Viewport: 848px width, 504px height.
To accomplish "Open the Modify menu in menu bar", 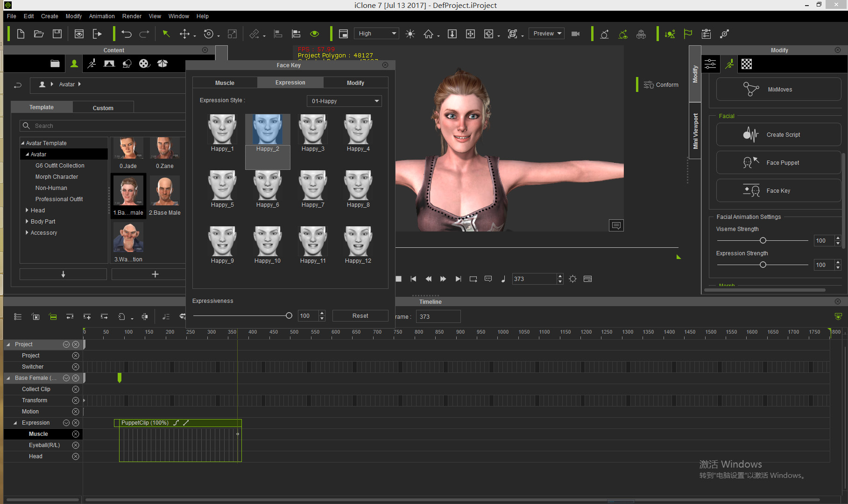I will pos(74,16).
